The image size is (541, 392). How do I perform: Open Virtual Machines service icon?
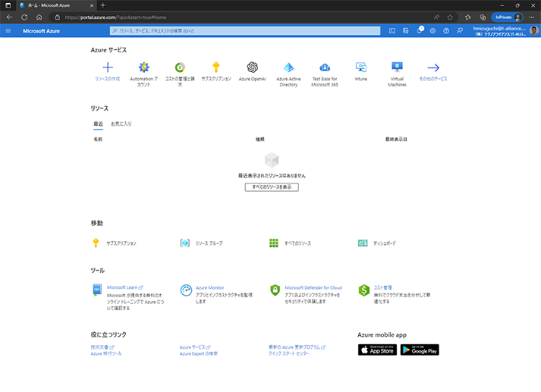(x=397, y=67)
